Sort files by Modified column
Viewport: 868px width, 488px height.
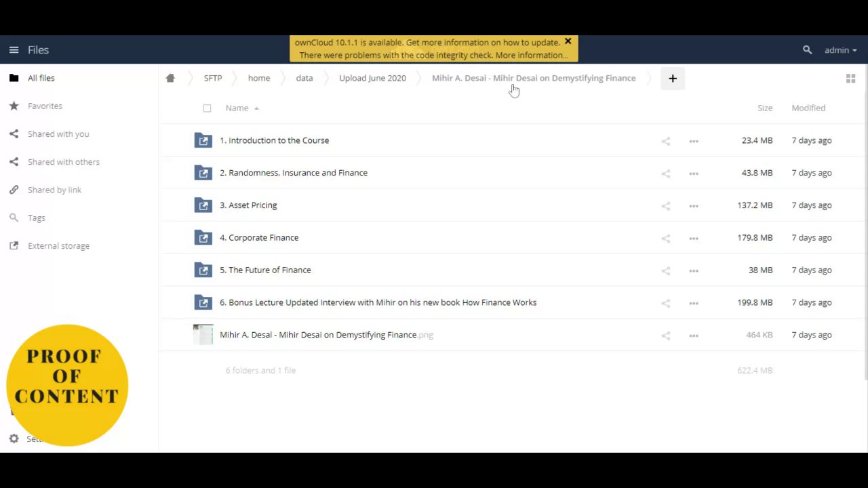808,108
